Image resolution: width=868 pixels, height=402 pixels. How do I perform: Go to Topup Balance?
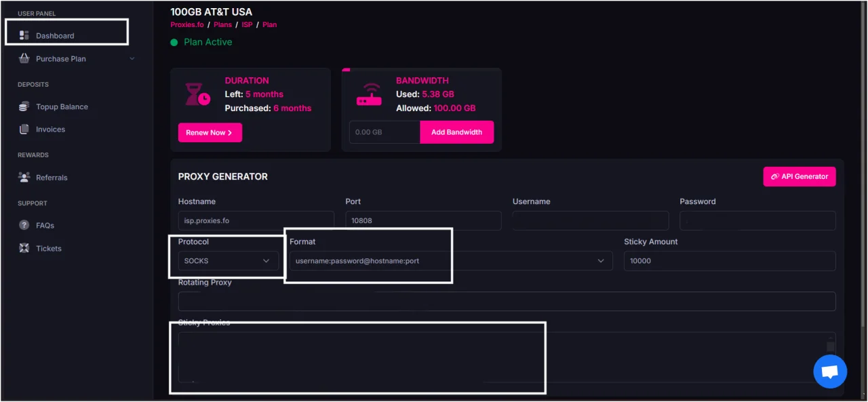tap(62, 107)
